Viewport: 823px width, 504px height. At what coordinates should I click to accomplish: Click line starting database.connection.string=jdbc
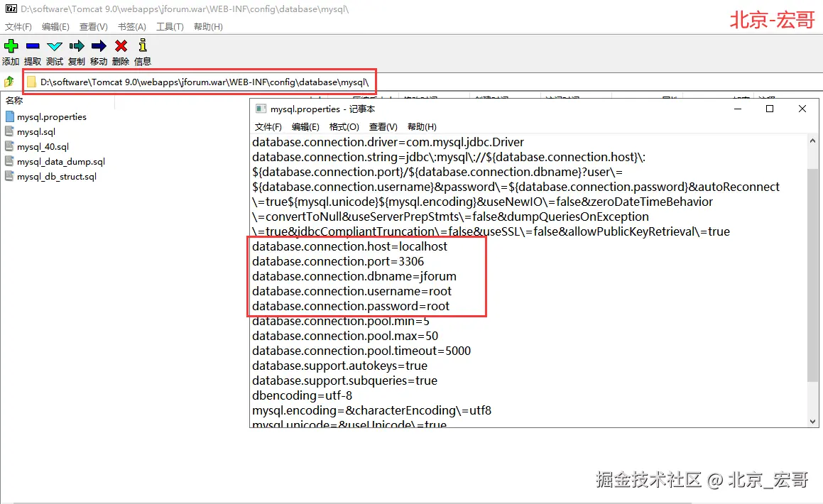coord(449,158)
